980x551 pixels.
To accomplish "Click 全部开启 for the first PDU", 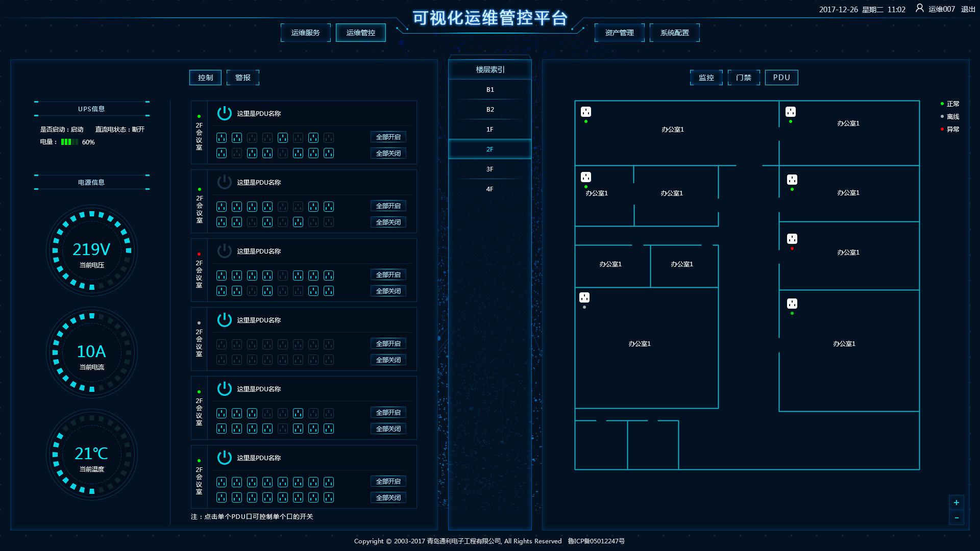I will coord(388,137).
